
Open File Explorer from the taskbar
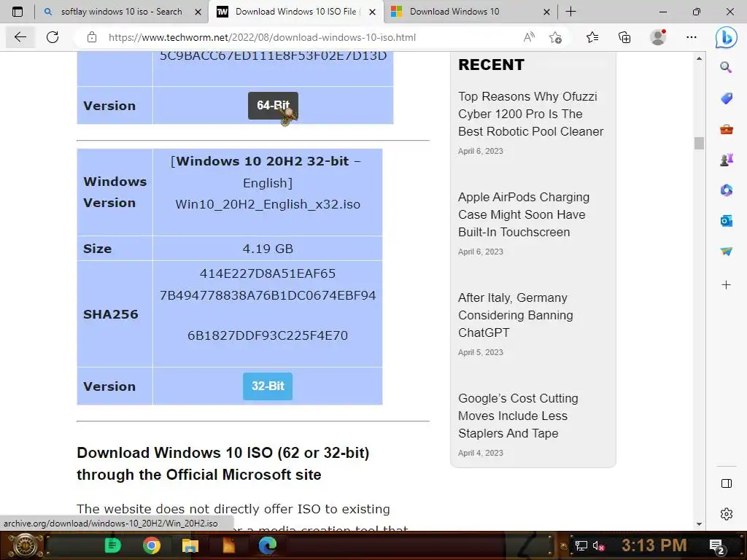(x=190, y=545)
